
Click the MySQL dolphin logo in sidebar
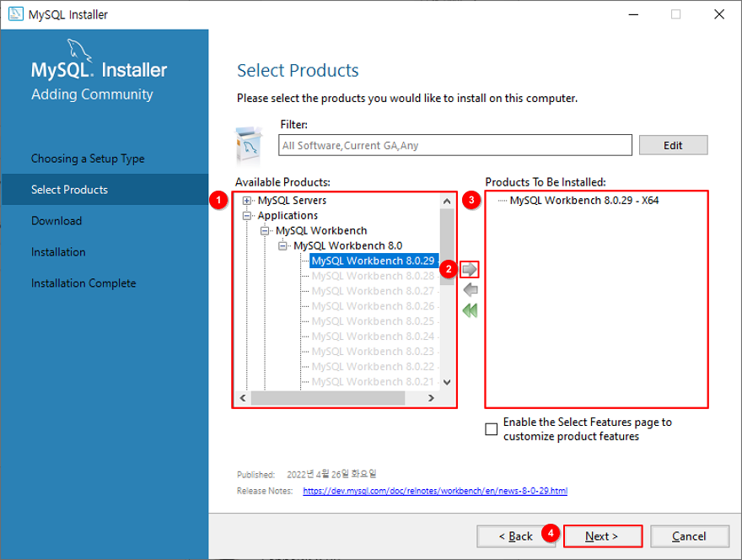pyautogui.click(x=78, y=49)
